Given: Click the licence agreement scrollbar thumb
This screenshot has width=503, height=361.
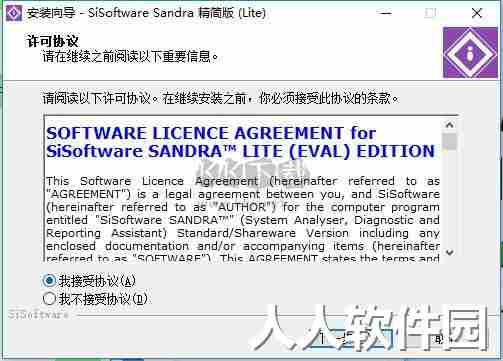Looking at the screenshot, I should point(450,142).
